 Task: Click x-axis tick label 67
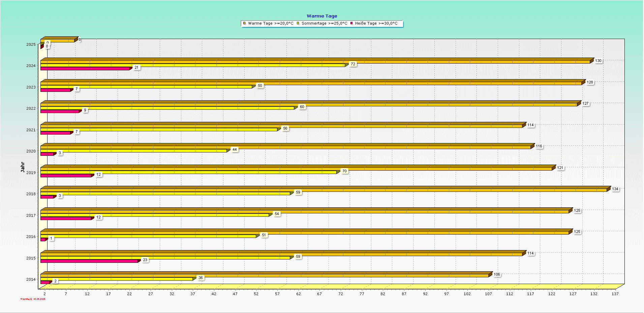coord(319,294)
